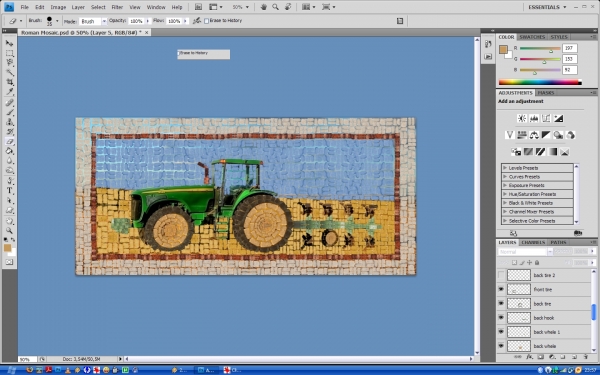Expand Hue/Saturation Presets
600x375 pixels.
coord(505,194)
